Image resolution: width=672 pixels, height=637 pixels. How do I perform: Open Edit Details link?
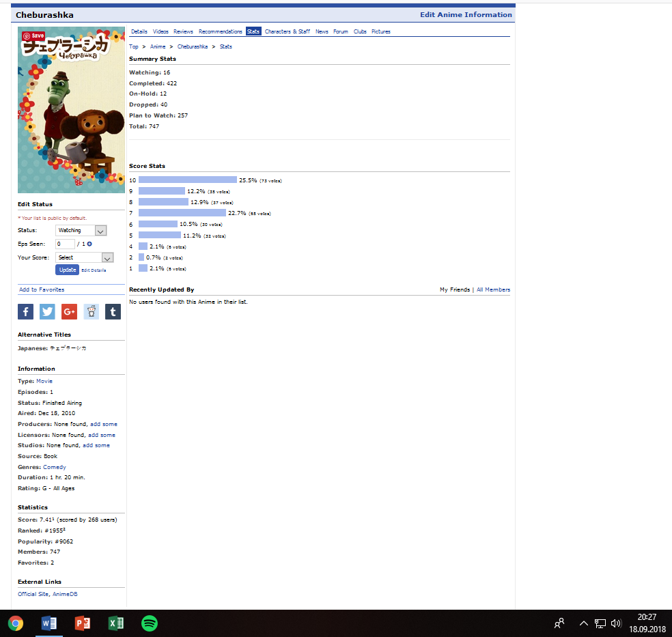click(x=94, y=270)
